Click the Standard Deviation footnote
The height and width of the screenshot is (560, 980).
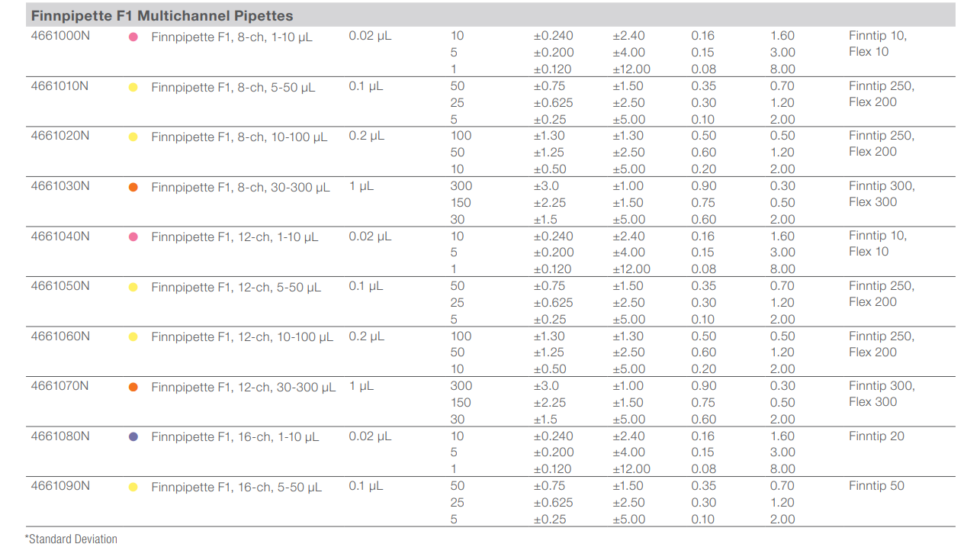click(x=72, y=539)
